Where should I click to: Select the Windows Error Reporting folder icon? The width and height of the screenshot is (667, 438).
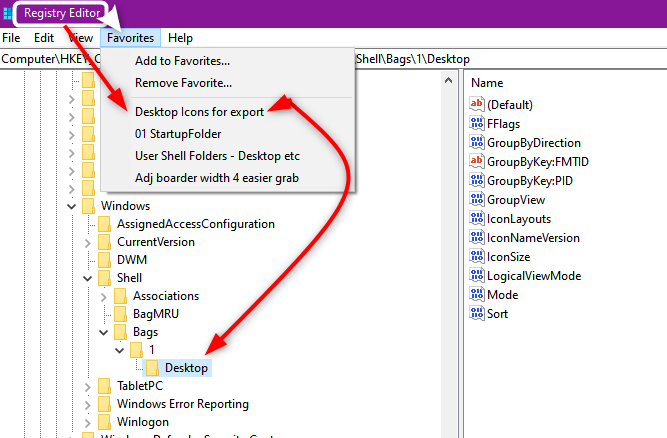pos(105,404)
